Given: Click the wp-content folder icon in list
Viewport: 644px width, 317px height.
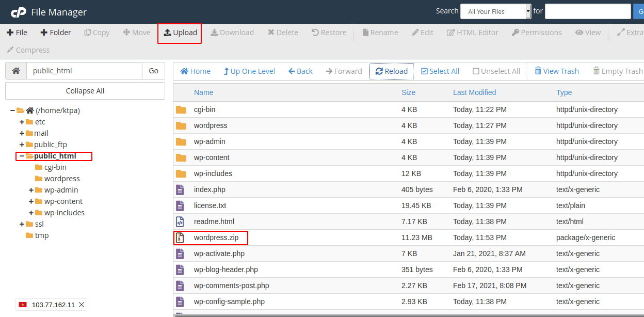Looking at the screenshot, I should point(181,157).
